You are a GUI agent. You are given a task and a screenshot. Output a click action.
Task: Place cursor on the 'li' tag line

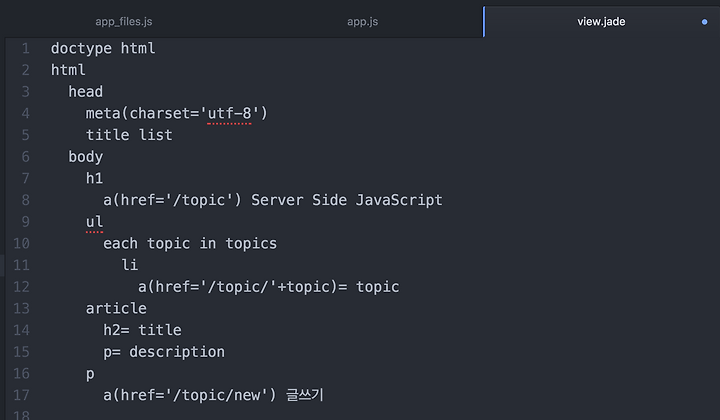129,265
